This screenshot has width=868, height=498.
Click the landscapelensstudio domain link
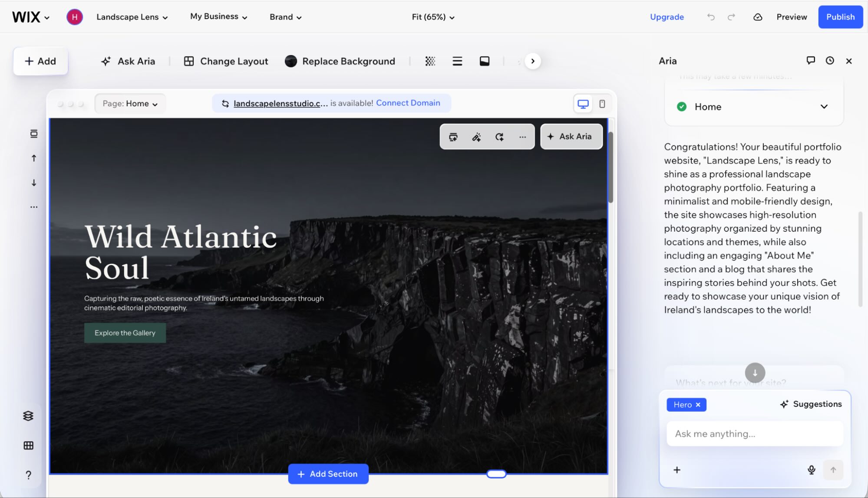[281, 103]
